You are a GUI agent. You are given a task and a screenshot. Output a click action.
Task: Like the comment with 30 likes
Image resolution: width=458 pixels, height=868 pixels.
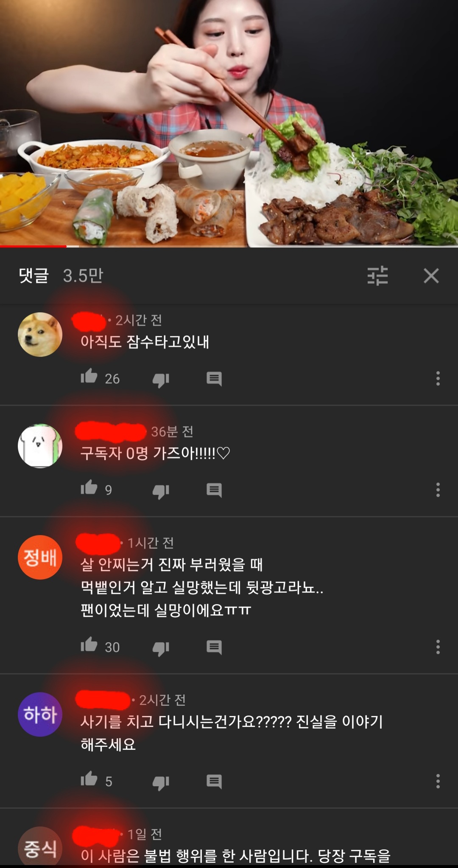[89, 644]
